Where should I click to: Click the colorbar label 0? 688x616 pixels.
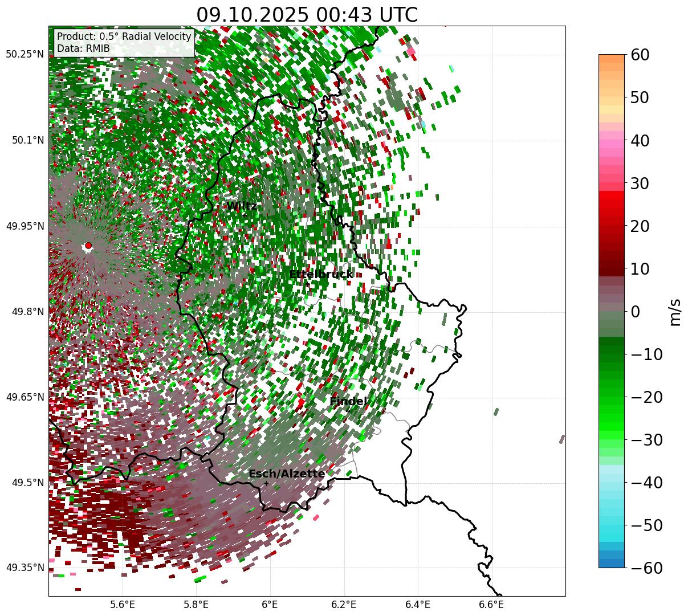pos(634,311)
